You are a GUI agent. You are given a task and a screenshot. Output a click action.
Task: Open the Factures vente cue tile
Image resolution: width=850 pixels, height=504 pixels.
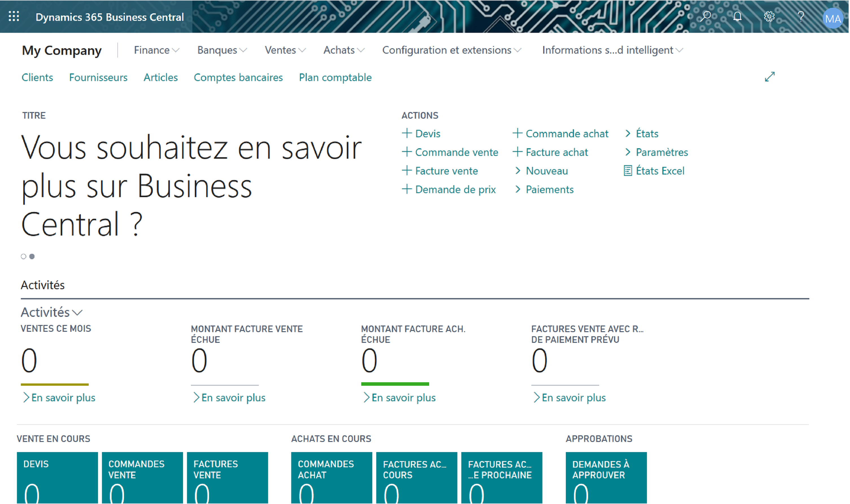click(228, 477)
